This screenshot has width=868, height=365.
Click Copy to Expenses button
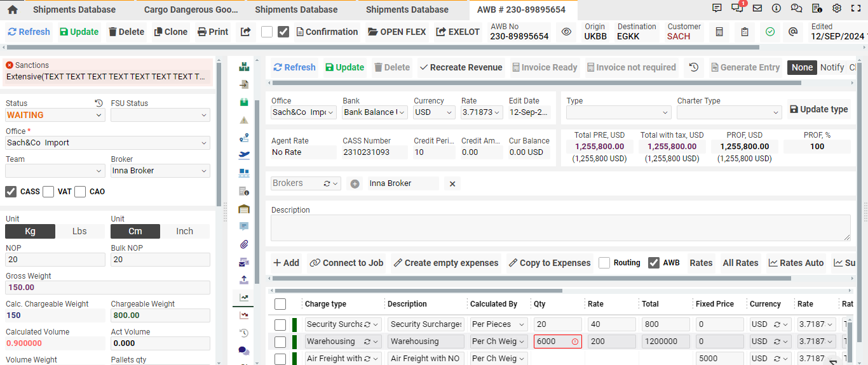tap(549, 263)
